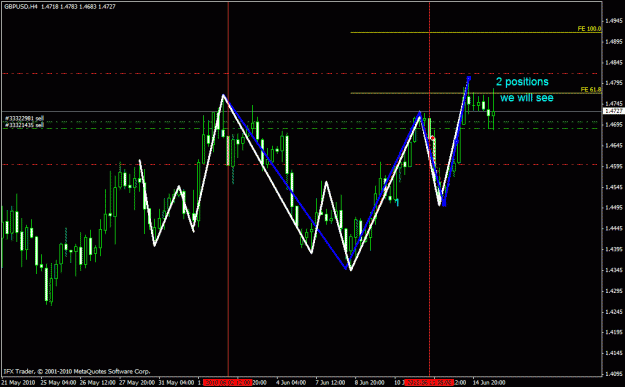
Task: Click the 1.4145 price scale label
Action: [x=614, y=353]
